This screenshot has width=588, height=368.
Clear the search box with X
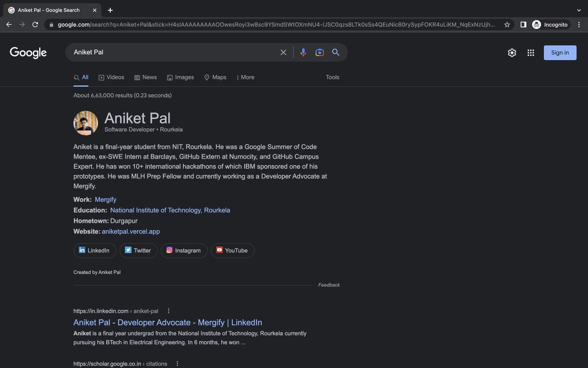(283, 53)
